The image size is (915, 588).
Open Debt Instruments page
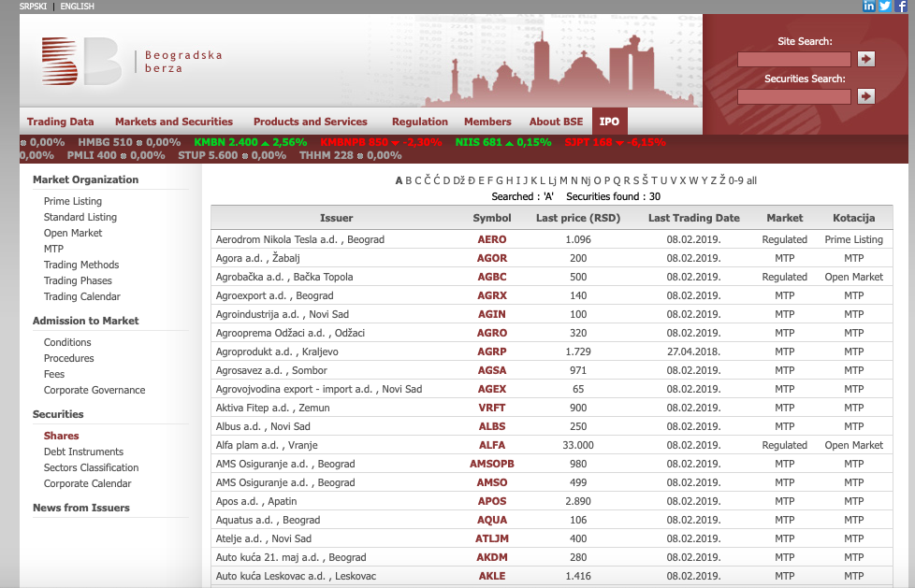point(83,452)
